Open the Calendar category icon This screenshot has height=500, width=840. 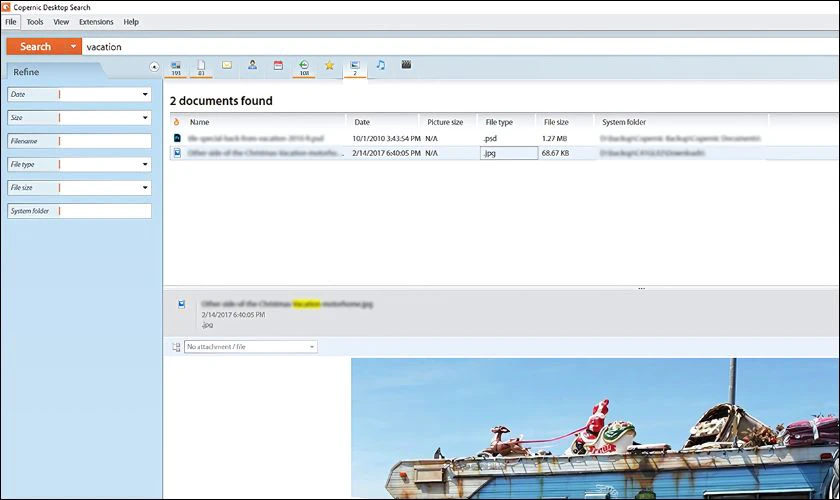[x=278, y=65]
